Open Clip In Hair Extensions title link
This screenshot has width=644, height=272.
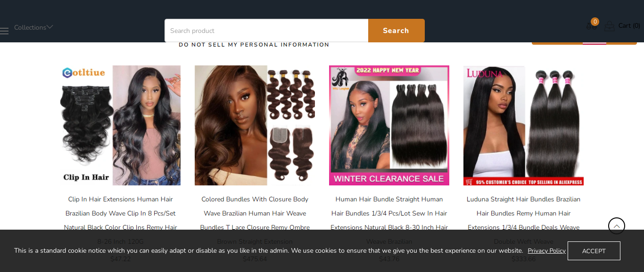tap(120, 220)
